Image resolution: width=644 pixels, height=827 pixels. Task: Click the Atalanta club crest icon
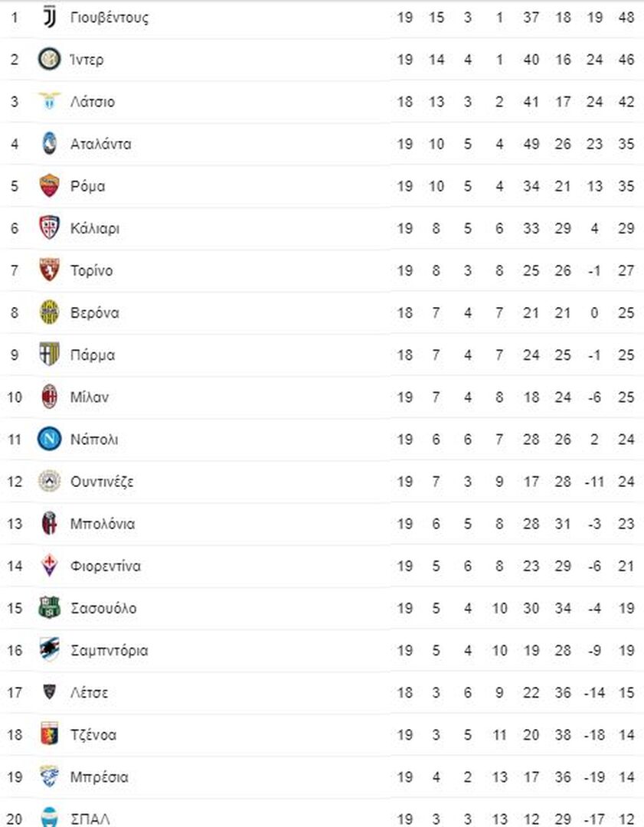49,144
